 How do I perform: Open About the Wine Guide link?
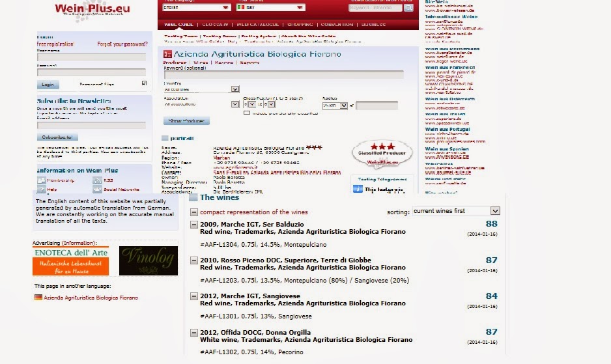[x=309, y=36]
